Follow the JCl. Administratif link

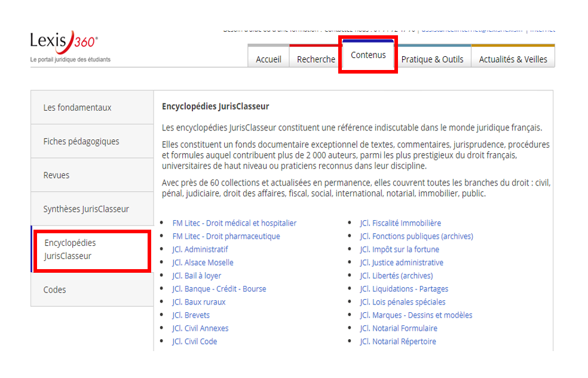200,249
